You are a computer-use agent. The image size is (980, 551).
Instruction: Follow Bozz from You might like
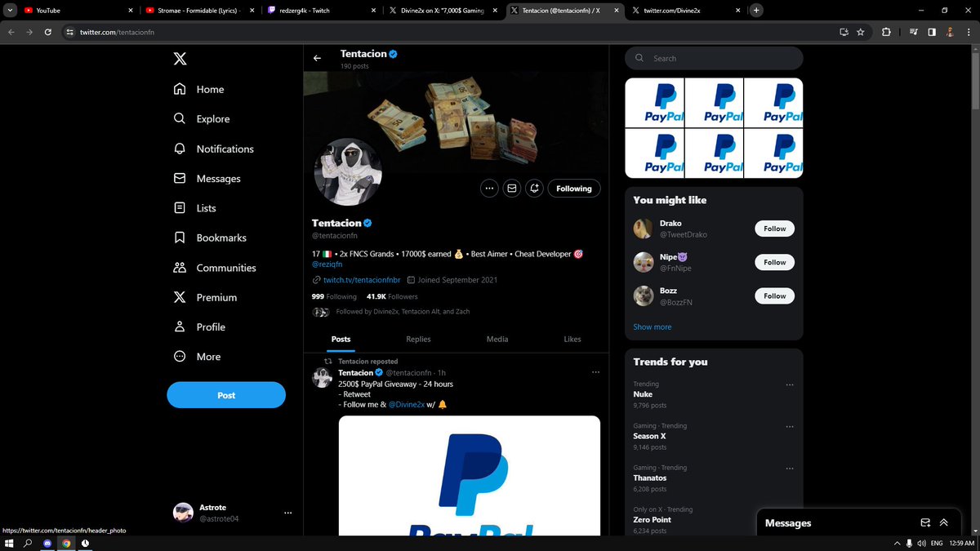tap(774, 295)
